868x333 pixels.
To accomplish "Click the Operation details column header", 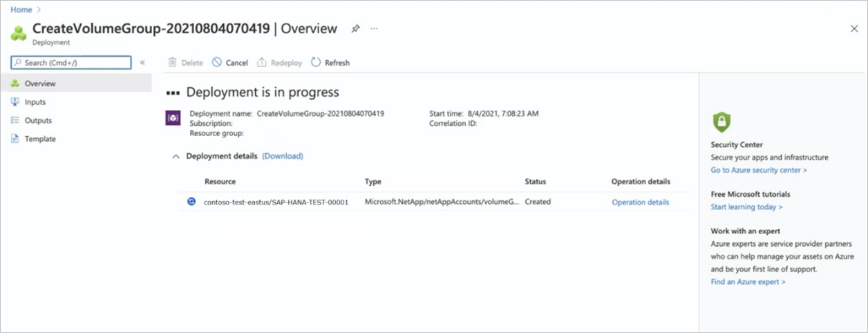I will point(641,182).
